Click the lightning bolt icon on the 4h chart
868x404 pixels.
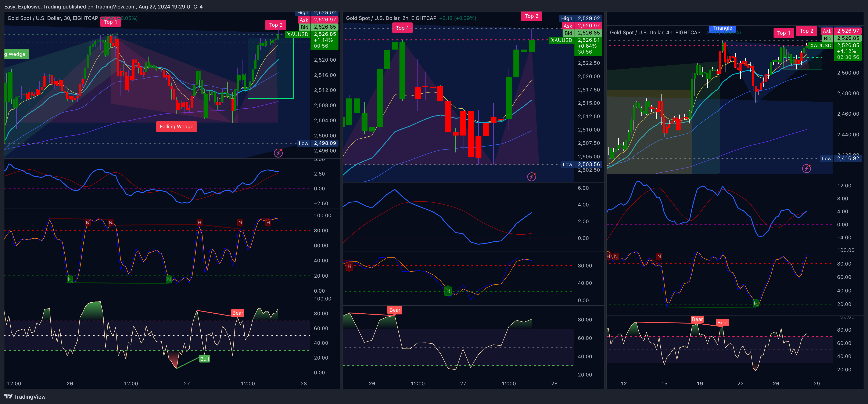(x=807, y=168)
